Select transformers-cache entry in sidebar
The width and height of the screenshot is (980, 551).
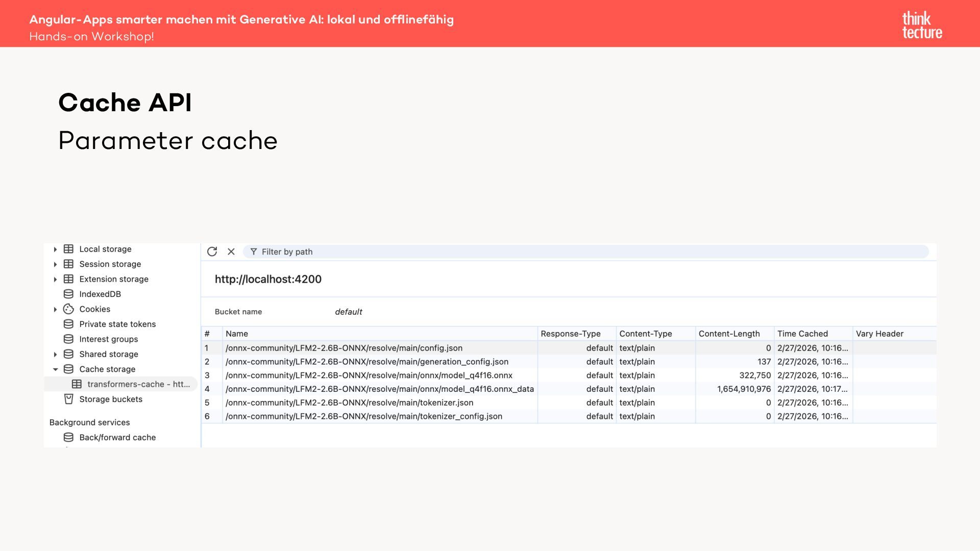138,384
